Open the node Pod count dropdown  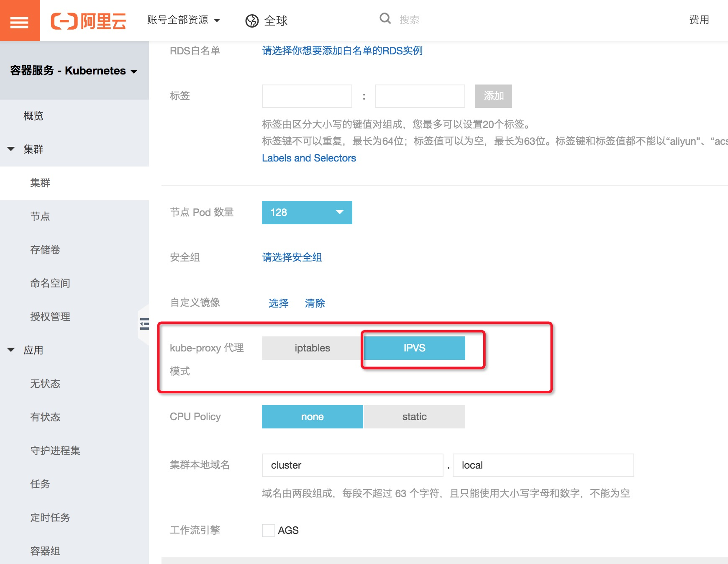point(307,213)
